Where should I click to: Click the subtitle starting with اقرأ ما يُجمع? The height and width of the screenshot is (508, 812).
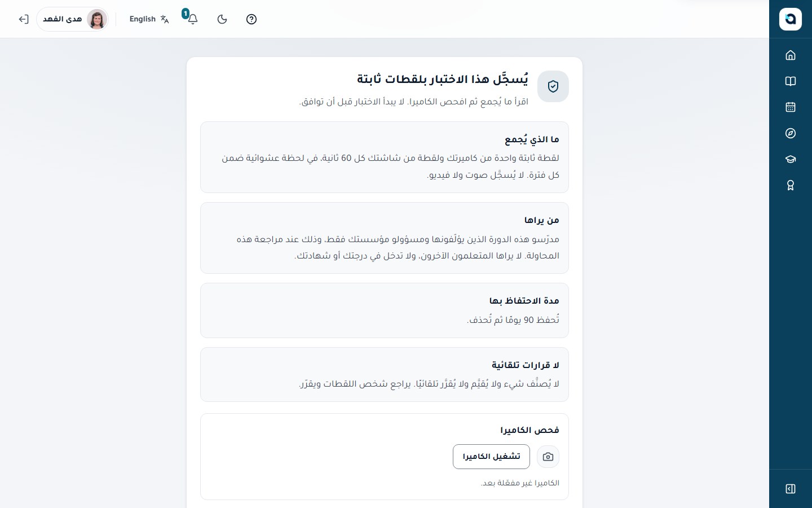[413, 102]
